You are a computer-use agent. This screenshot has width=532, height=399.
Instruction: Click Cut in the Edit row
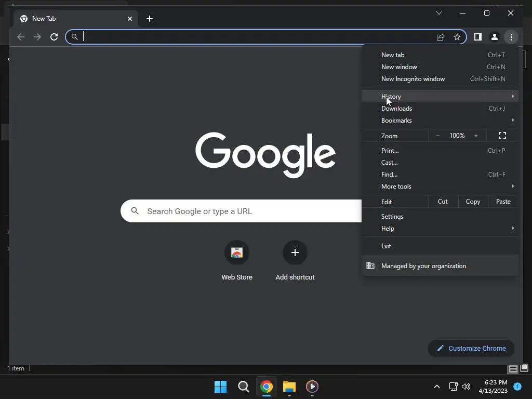pyautogui.click(x=443, y=202)
